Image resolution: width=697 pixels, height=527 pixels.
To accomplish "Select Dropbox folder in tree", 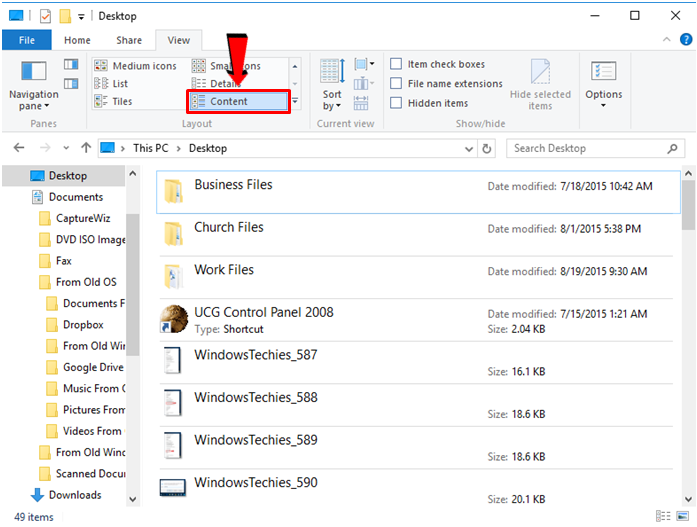I will (75, 325).
